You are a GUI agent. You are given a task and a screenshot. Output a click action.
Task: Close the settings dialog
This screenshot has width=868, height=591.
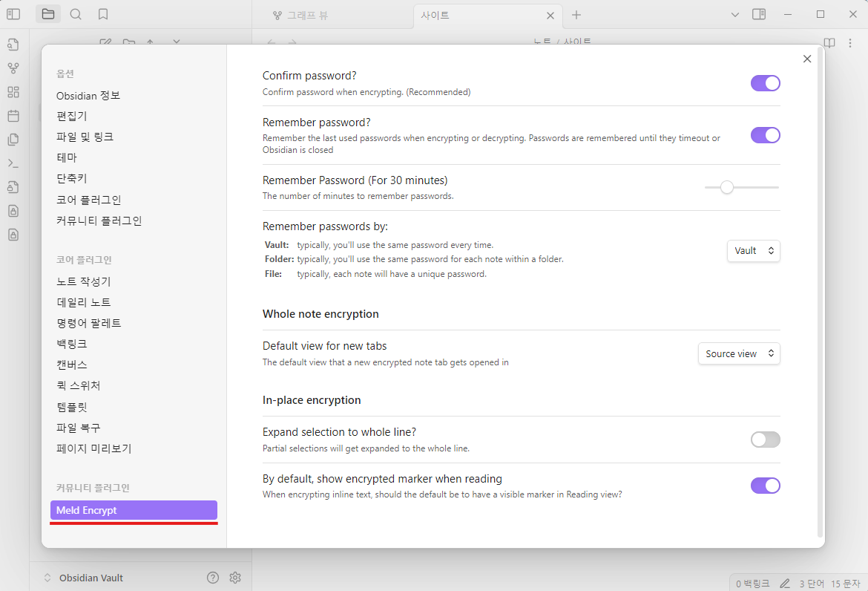807,59
